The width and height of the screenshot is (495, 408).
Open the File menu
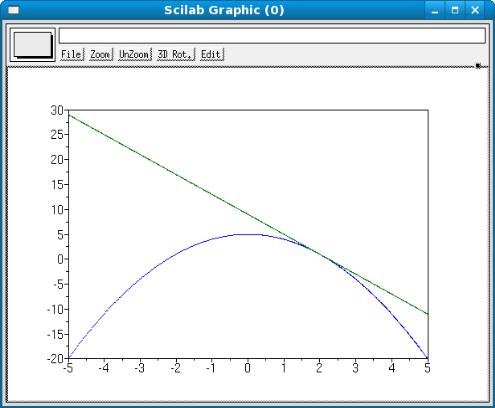click(72, 54)
